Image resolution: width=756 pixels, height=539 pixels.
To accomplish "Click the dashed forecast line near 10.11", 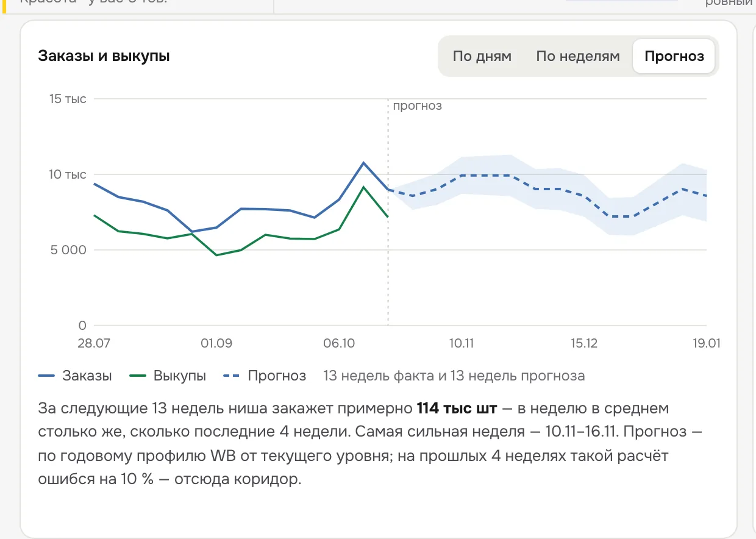I will (462, 176).
